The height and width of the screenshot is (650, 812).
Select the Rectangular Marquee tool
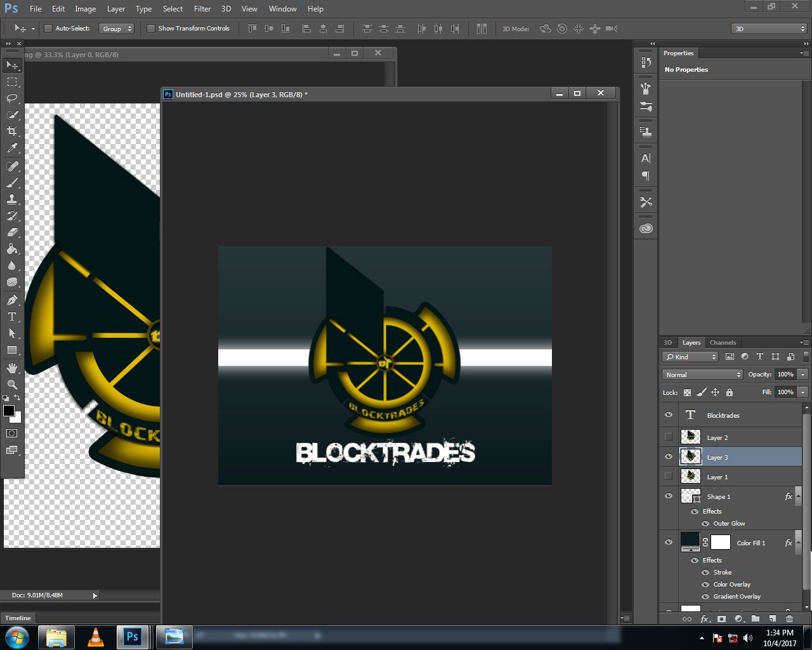point(12,82)
